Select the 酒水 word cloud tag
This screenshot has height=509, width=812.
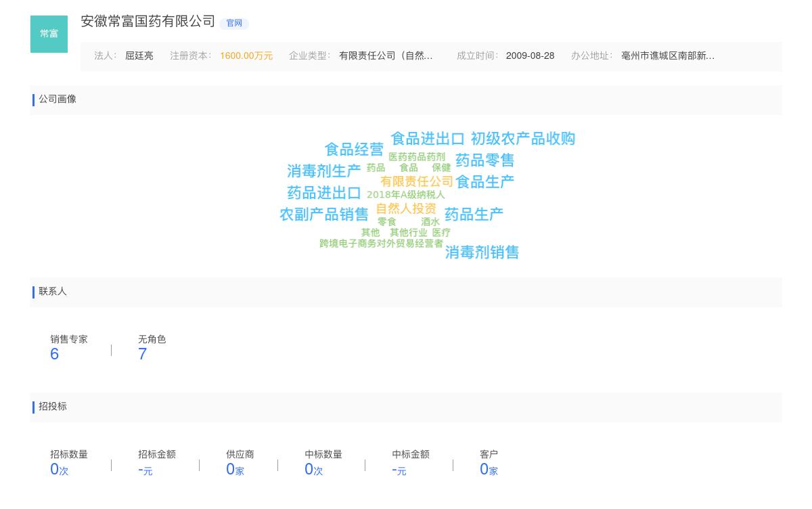pyautogui.click(x=430, y=221)
